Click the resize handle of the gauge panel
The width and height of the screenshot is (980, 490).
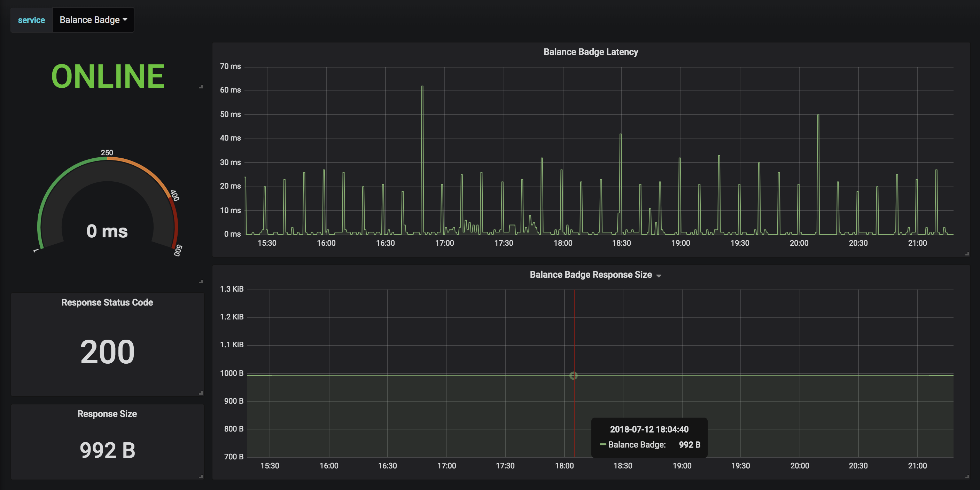(x=201, y=282)
